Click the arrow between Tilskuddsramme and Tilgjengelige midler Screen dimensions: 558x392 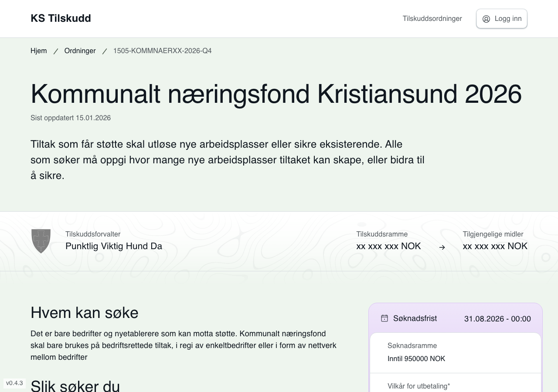pyautogui.click(x=442, y=247)
